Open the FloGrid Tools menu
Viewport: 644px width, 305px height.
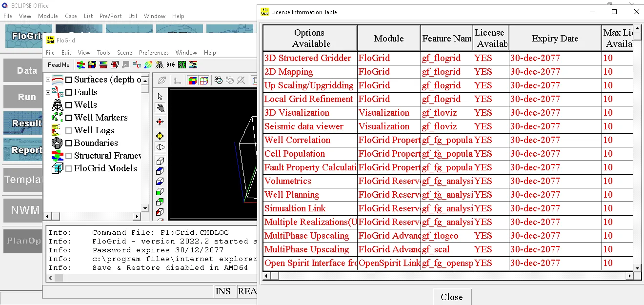(x=103, y=53)
